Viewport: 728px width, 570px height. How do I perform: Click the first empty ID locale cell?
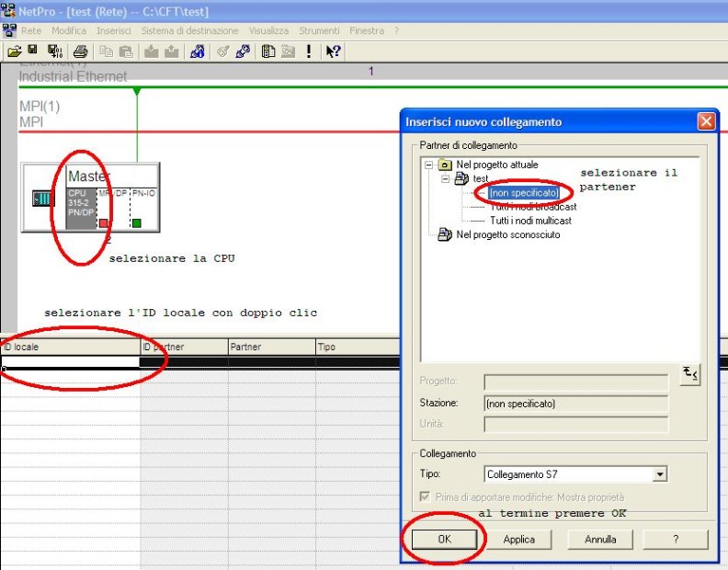point(70,362)
